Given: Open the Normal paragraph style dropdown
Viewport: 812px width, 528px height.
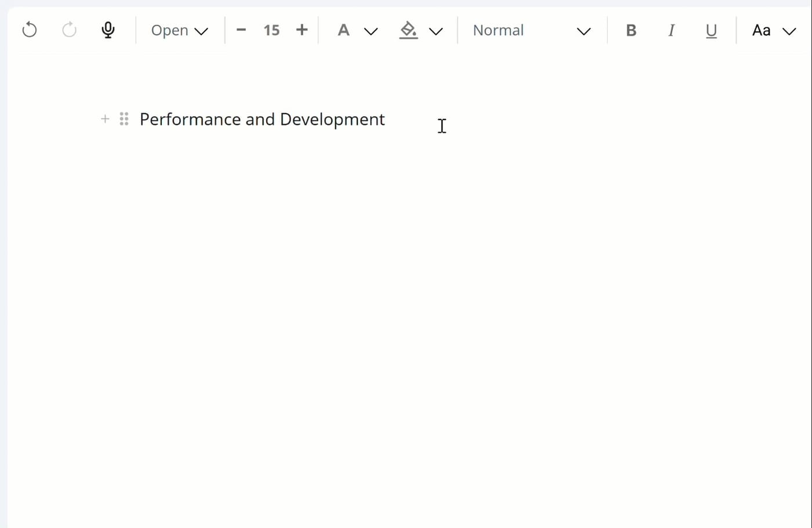Looking at the screenshot, I should [532, 30].
